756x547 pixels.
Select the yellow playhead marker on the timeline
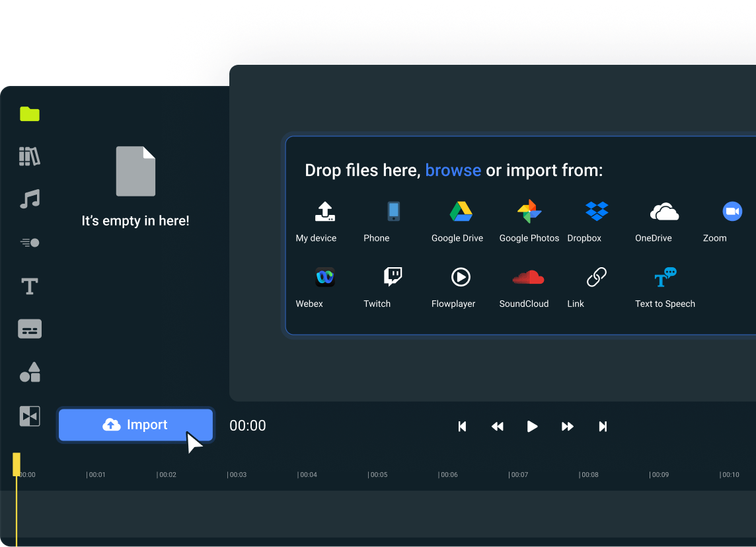tap(16, 464)
